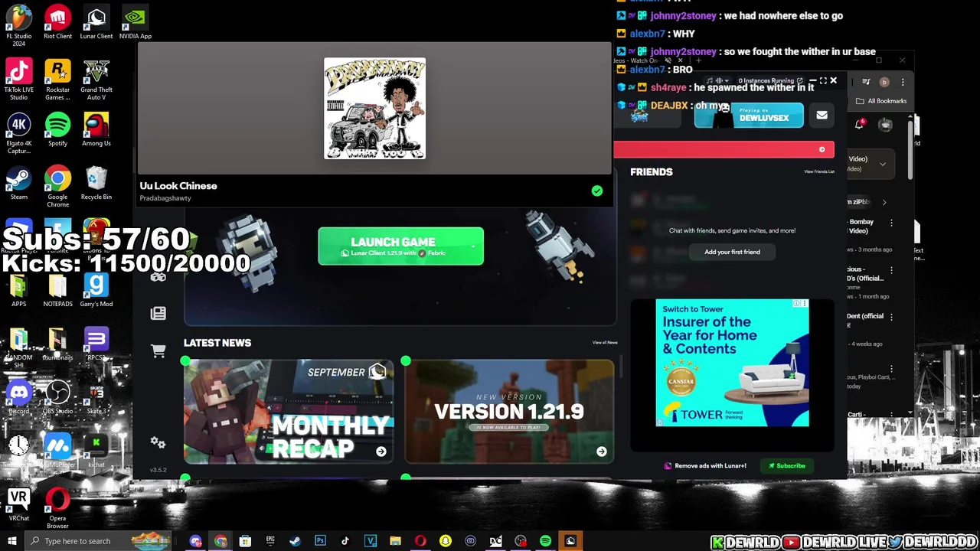This screenshot has width=980, height=551.
Task: Open OBS Studio desktop shortcut
Action: [x=57, y=397]
